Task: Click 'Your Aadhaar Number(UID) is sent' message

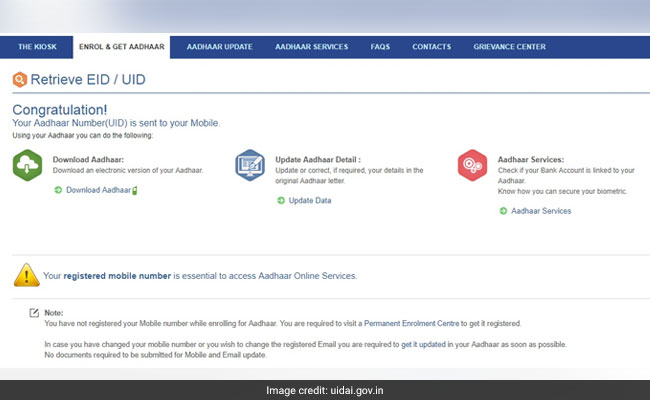Action: point(116,123)
